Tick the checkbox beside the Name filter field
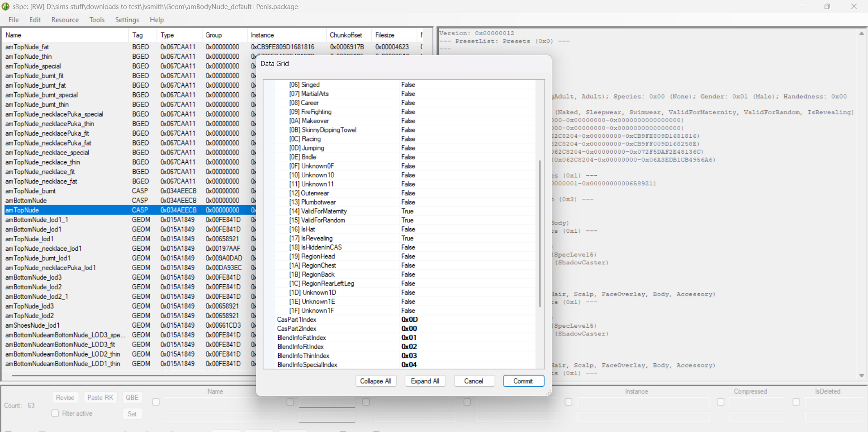This screenshot has width=868, height=432. (156, 402)
